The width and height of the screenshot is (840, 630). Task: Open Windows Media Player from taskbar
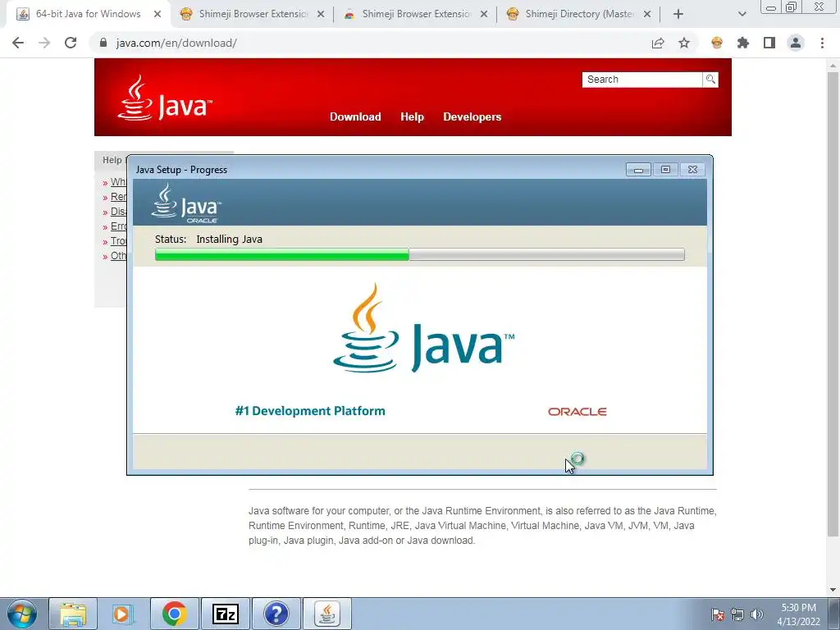[x=124, y=614]
